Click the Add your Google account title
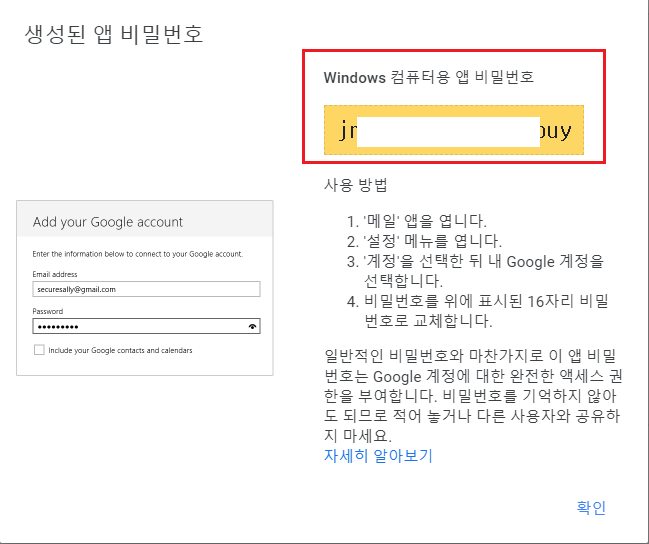The height and width of the screenshot is (544, 649). point(108,222)
